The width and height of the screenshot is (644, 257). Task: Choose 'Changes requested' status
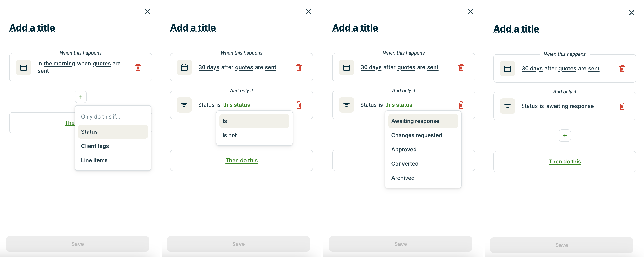coord(416,135)
